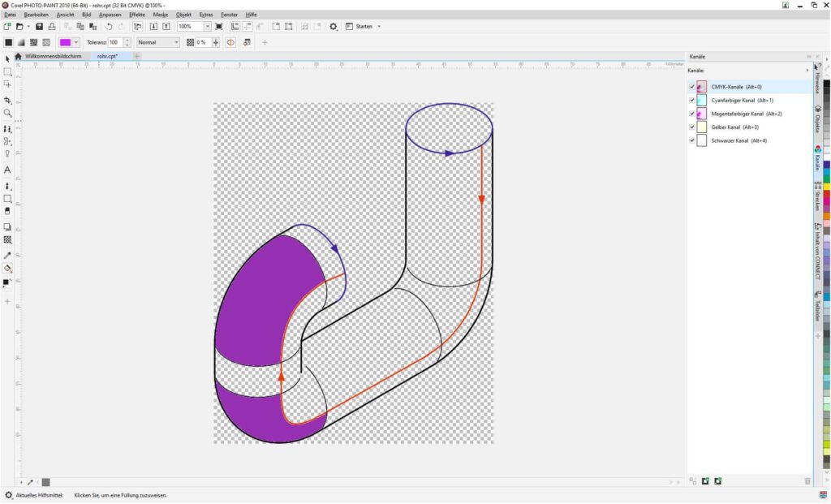831x504 pixels.
Task: Open the zoom level 100% dropdown
Action: (x=207, y=27)
